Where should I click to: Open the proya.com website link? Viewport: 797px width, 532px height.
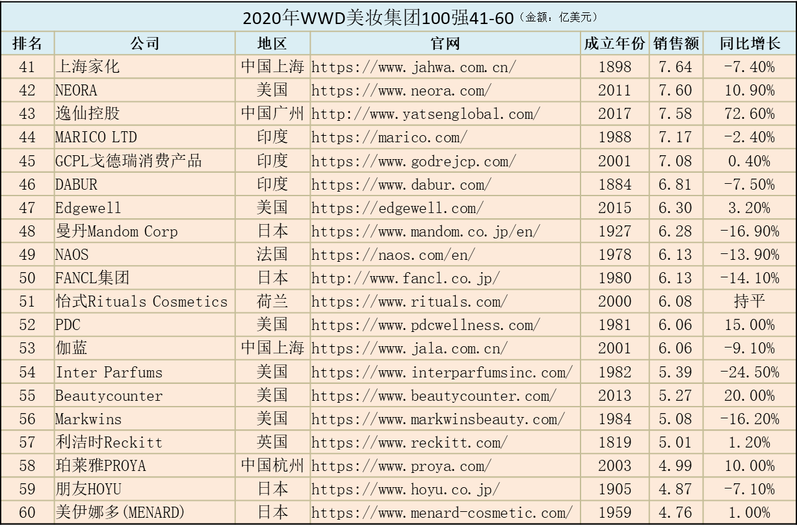click(402, 466)
